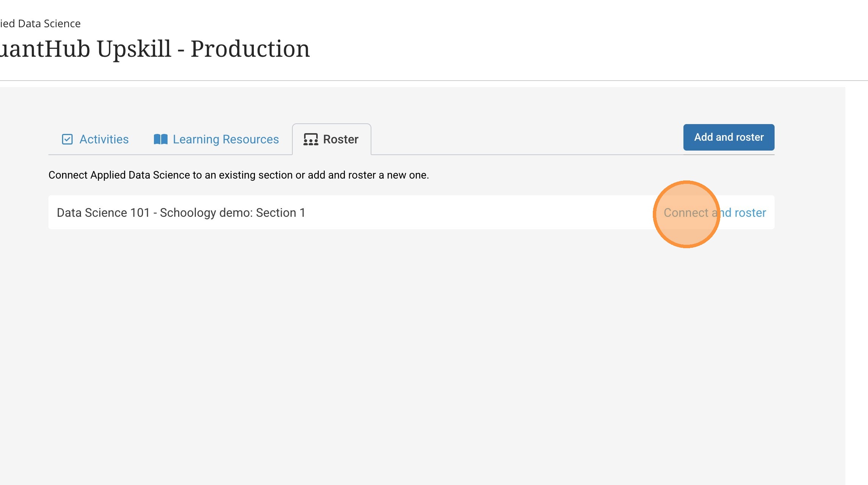Click the Activities checkmark icon
The width and height of the screenshot is (868, 485).
tap(67, 139)
